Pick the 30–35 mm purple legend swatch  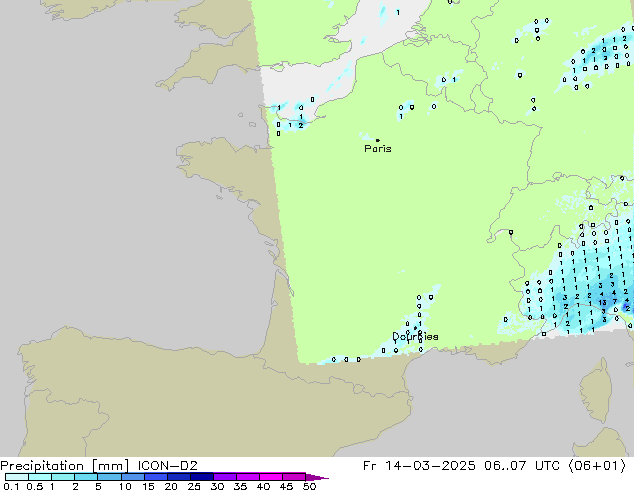[224, 477]
